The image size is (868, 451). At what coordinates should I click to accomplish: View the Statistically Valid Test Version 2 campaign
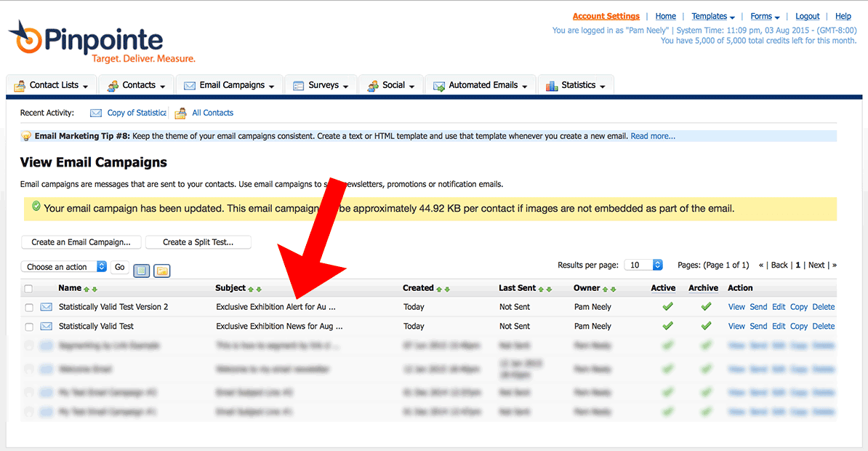coord(736,306)
